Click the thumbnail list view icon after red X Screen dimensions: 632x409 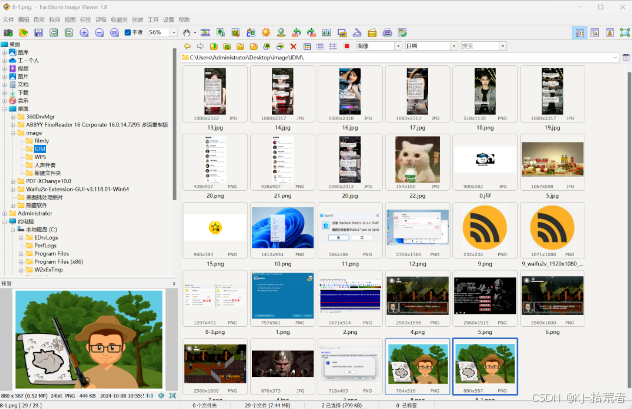coord(307,46)
